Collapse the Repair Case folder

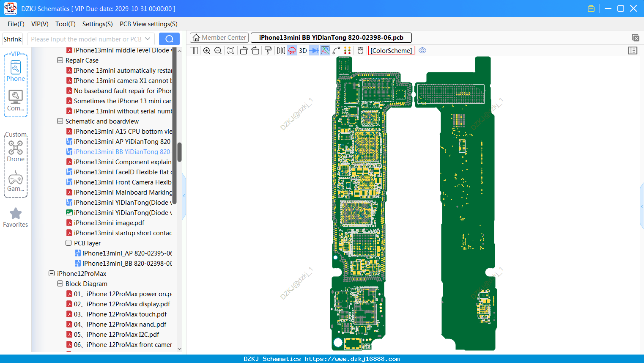point(60,60)
